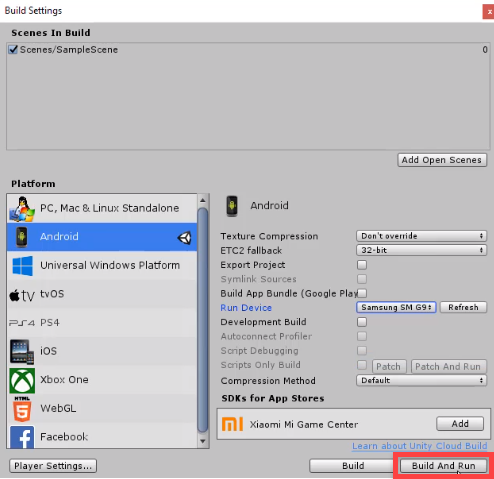
Task: Toggle the Script Debugging checkbox
Action: 362,350
